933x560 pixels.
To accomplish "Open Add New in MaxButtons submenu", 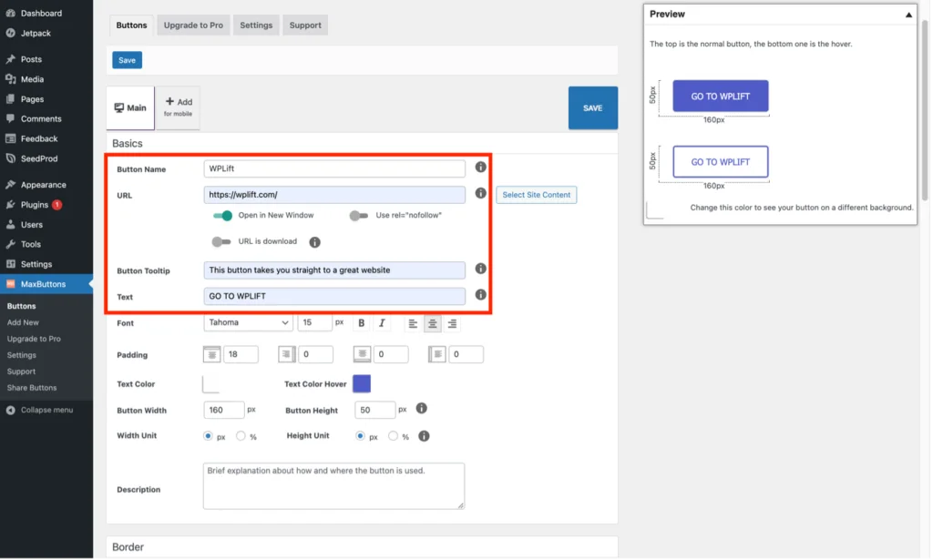I will pyautogui.click(x=23, y=323).
